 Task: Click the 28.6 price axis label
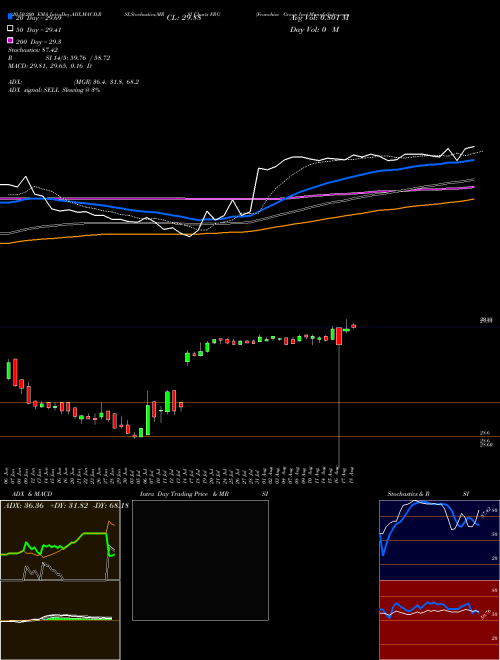pyautogui.click(x=484, y=433)
